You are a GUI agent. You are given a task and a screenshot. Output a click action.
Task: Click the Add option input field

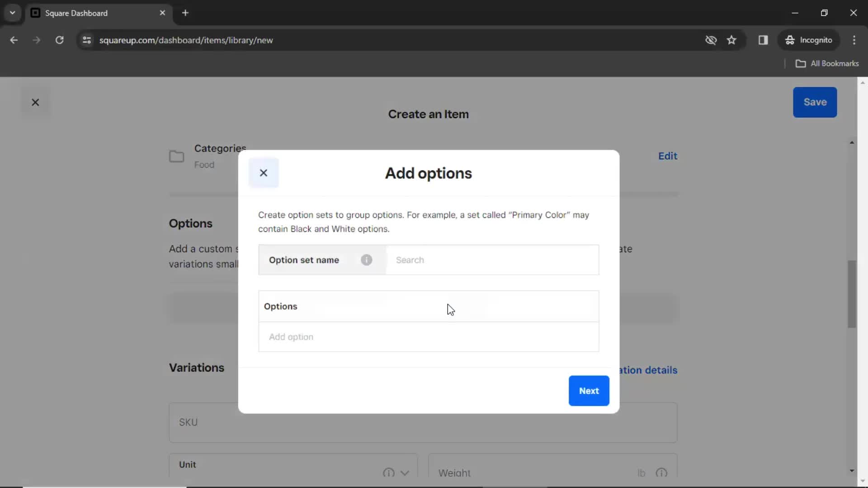pyautogui.click(x=429, y=337)
